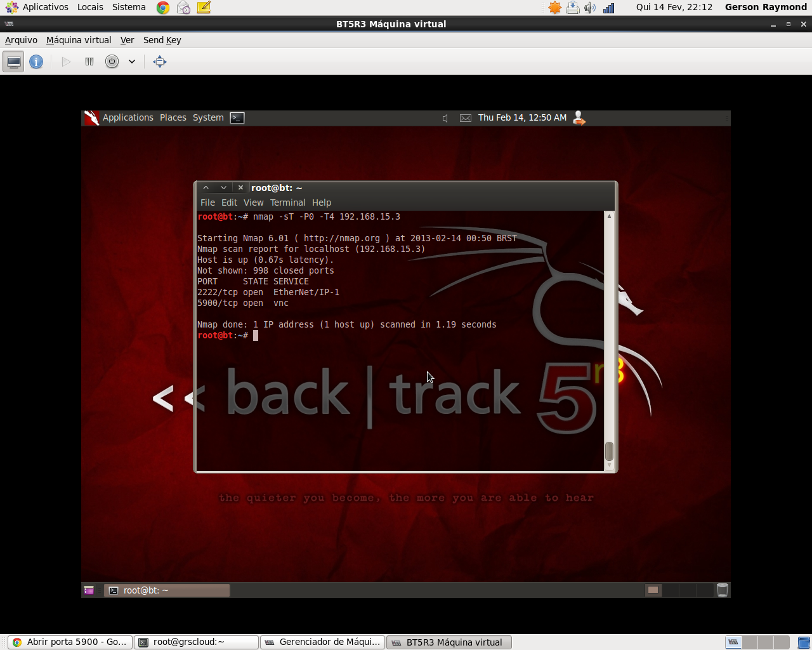Open BackTrack Applications menu

click(128, 117)
